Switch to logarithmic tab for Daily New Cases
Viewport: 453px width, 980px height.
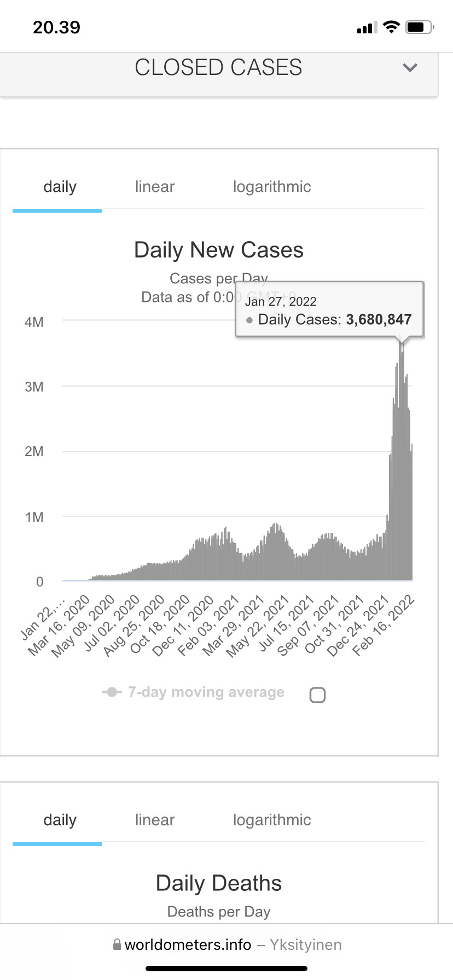(272, 187)
